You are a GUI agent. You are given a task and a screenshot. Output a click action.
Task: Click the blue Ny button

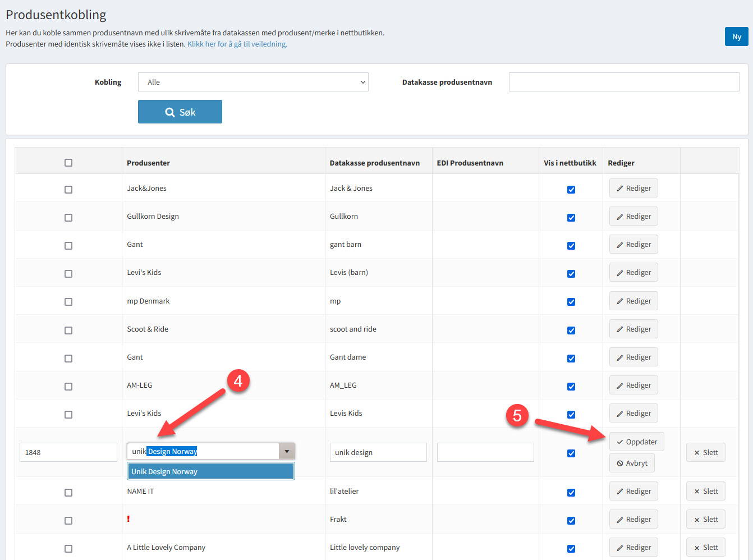[736, 36]
